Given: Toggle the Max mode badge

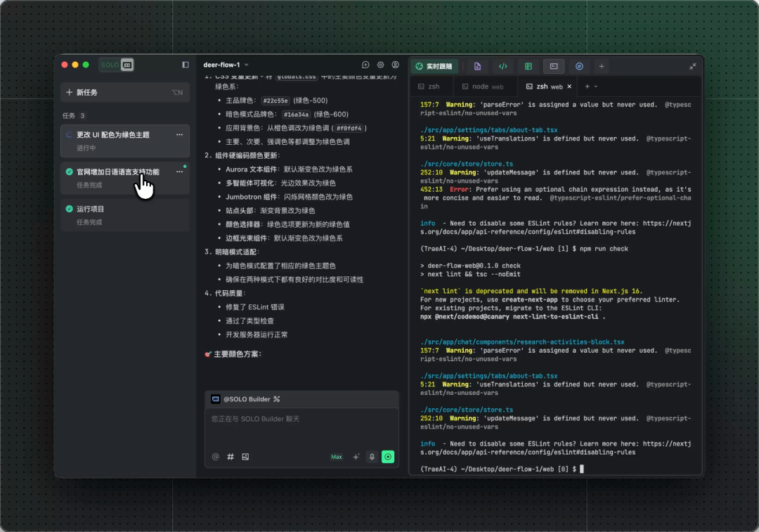Looking at the screenshot, I should [337, 457].
